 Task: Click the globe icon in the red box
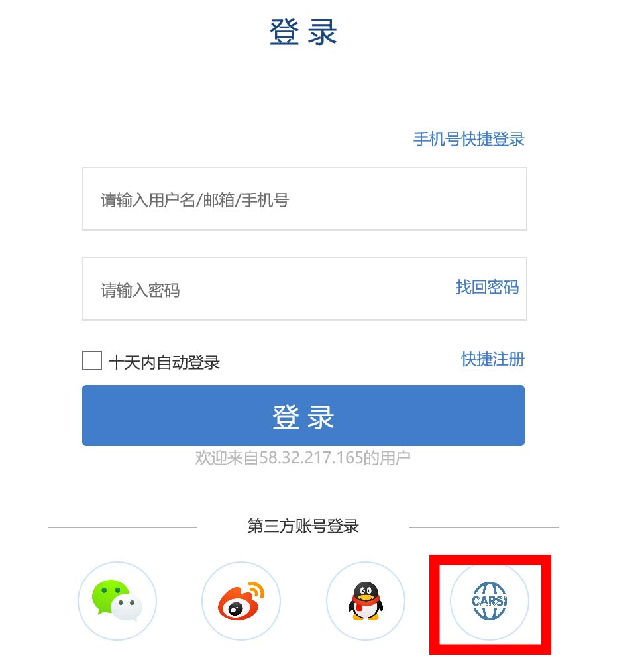pyautogui.click(x=490, y=600)
